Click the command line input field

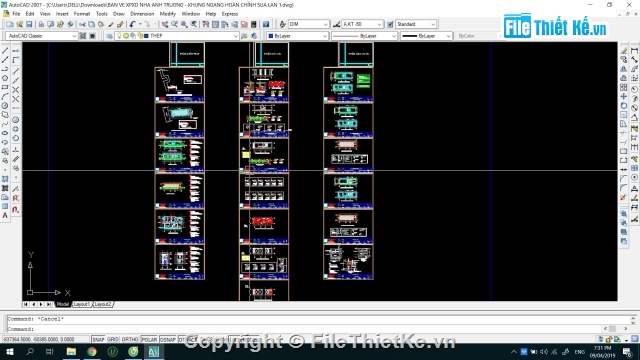(306, 329)
